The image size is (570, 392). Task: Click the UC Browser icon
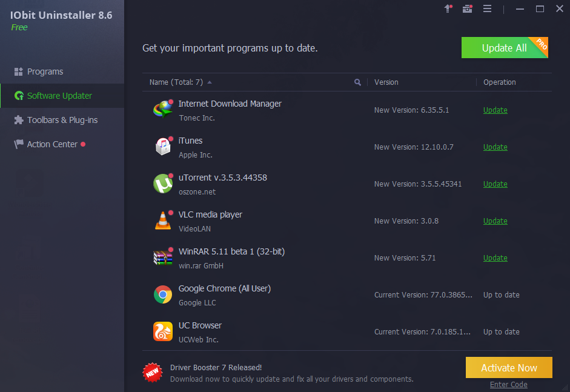tap(162, 331)
